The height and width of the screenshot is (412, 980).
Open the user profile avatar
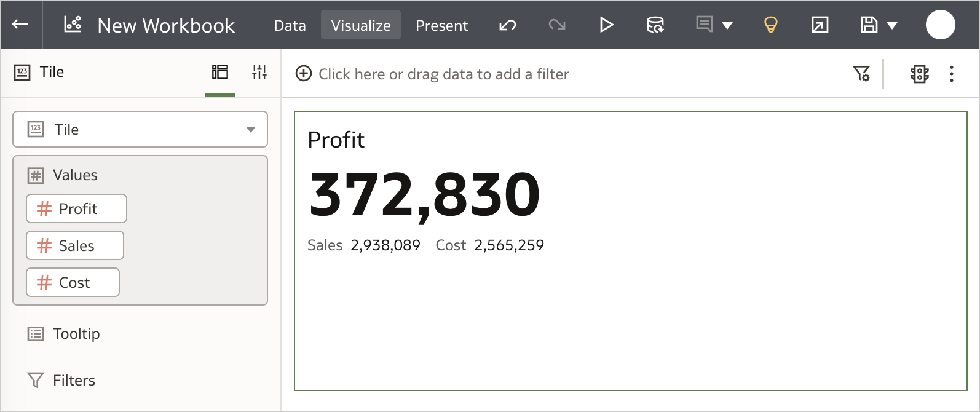click(941, 25)
